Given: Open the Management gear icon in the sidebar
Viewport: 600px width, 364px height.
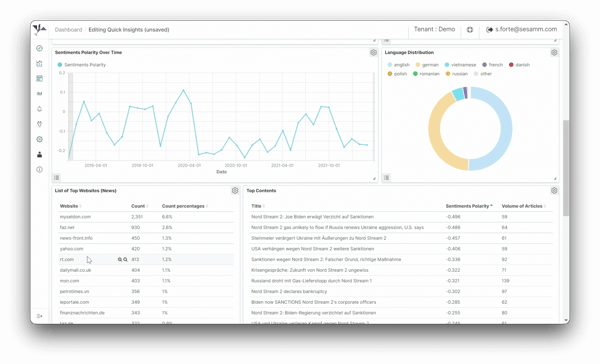Looking at the screenshot, I should click(x=39, y=139).
